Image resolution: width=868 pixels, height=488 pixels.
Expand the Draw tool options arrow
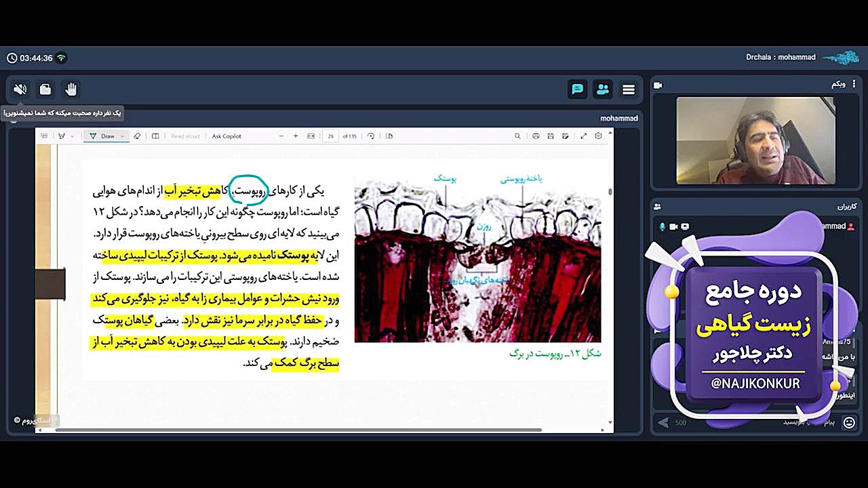coord(123,136)
